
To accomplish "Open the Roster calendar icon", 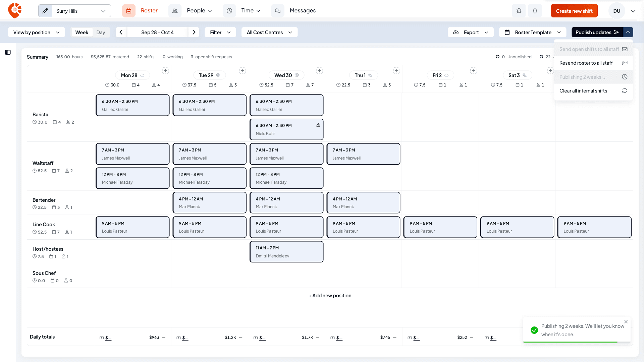I will (x=129, y=11).
